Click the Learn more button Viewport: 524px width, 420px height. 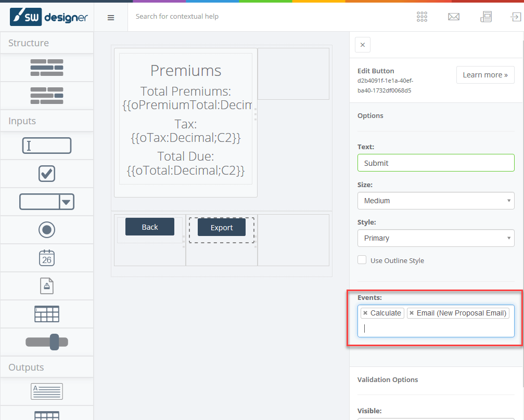(x=485, y=75)
